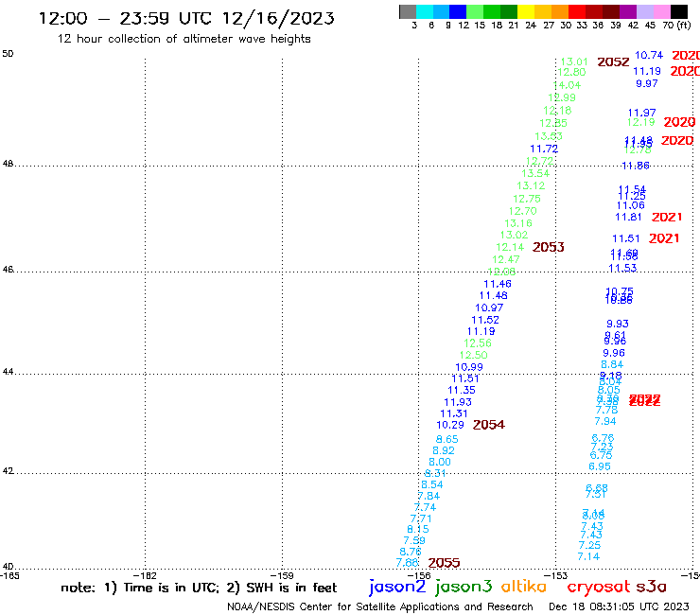Click the wave height value 12.14
The image size is (700, 615).
point(510,248)
